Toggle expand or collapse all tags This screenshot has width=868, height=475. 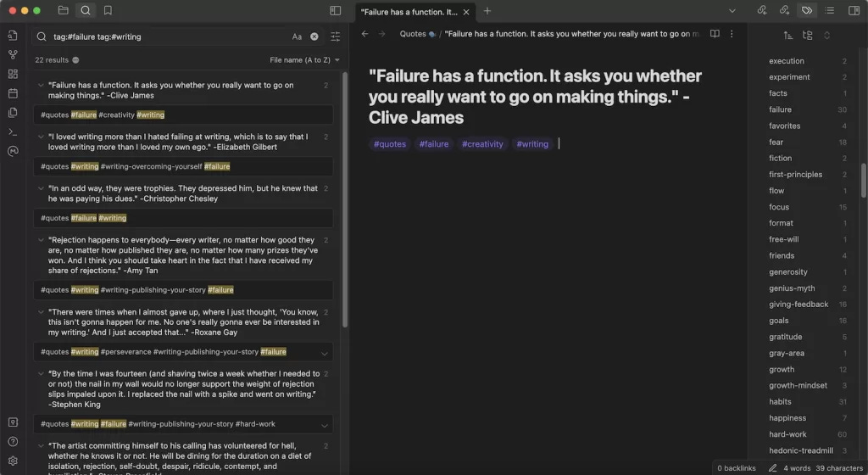pyautogui.click(x=827, y=36)
